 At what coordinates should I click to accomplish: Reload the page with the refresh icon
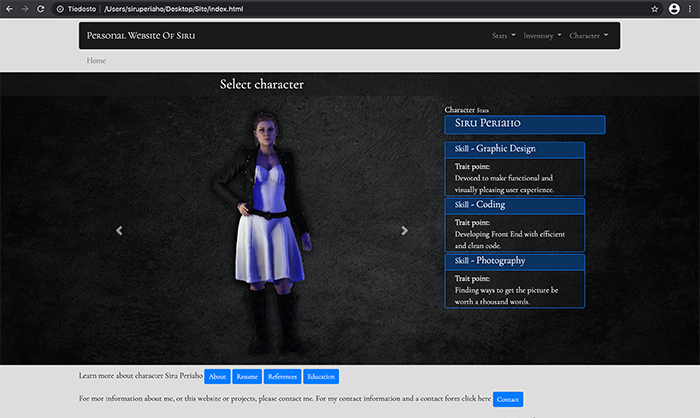(x=39, y=8)
